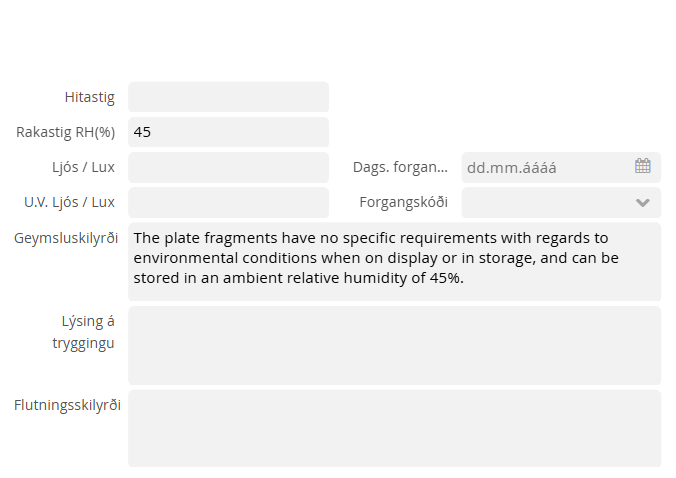Click the Flutningsskilyrði label
The width and height of the screenshot is (676, 478).
point(67,405)
